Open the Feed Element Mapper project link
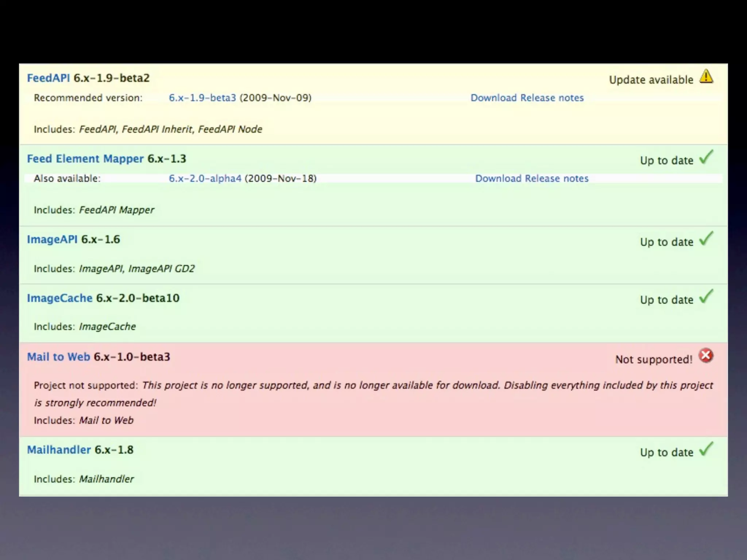Screen dimensions: 747x560 [x=85, y=159]
